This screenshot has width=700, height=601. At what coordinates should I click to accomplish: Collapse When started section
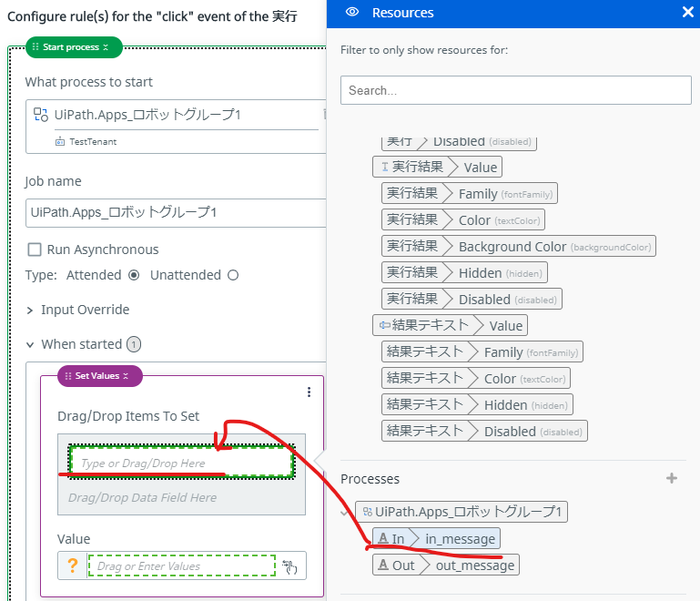click(30, 345)
